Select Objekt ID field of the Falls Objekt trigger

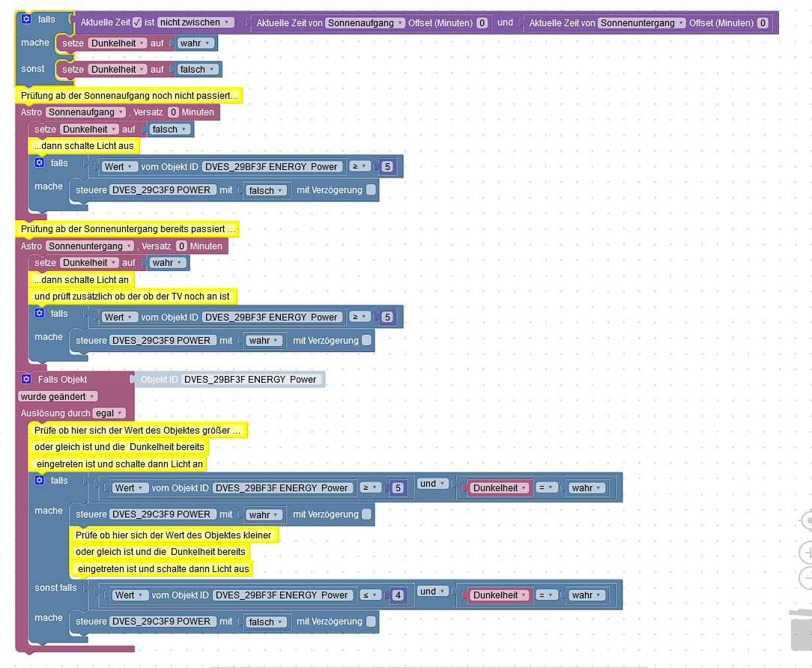(250, 379)
